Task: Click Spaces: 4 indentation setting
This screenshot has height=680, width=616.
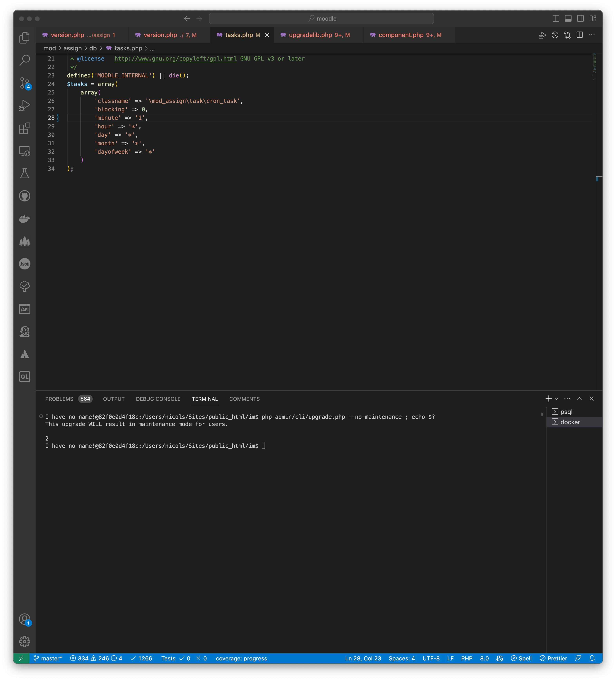Action: point(402,658)
